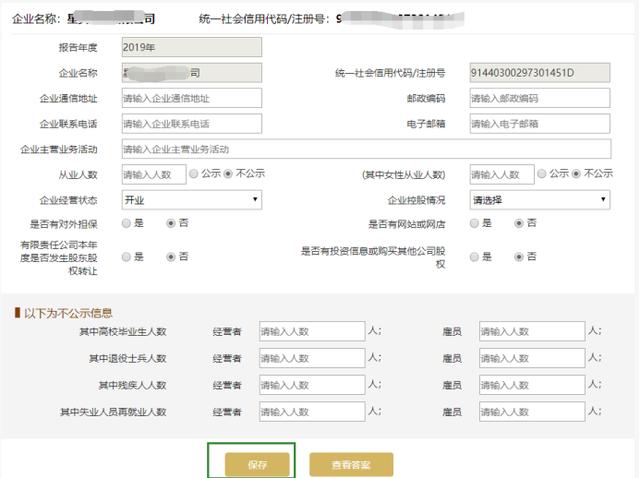
Task: Focus the 电子邮箱 input field
Action: pos(540,124)
